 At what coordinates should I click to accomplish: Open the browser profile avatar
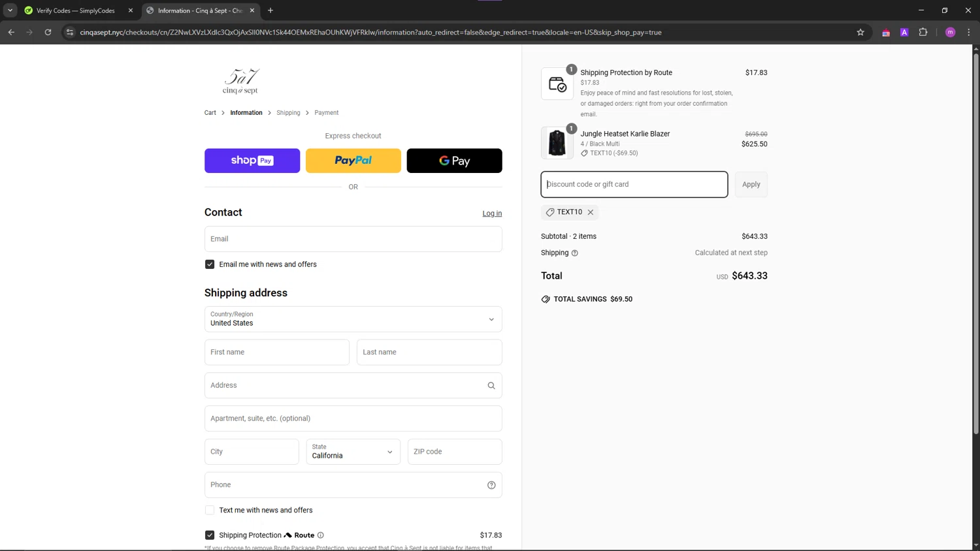point(951,32)
